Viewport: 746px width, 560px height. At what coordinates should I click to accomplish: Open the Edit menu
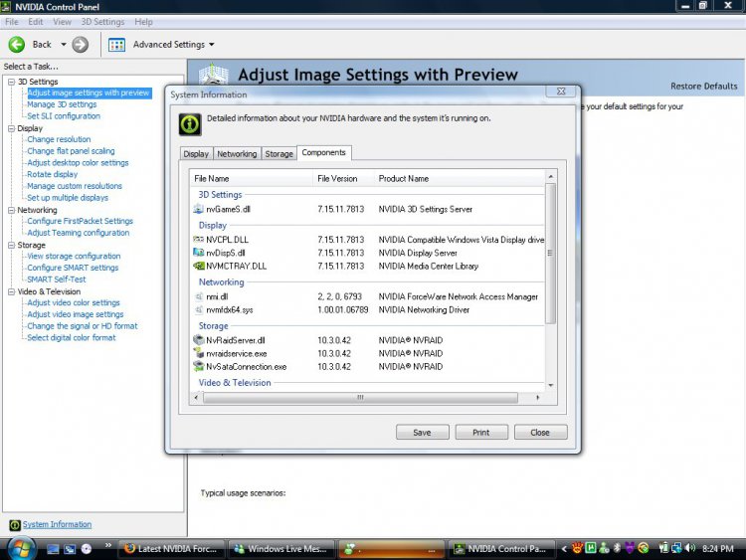pyautogui.click(x=35, y=22)
